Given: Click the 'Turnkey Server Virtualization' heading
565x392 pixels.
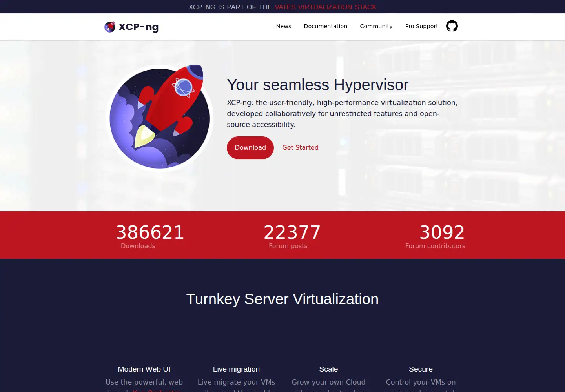Looking at the screenshot, I should point(282,299).
